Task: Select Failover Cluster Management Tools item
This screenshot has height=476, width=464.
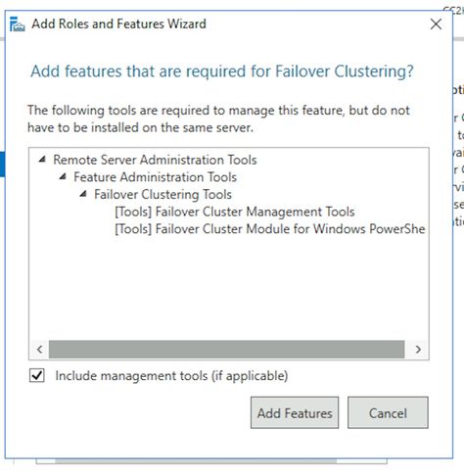Action: click(x=235, y=212)
